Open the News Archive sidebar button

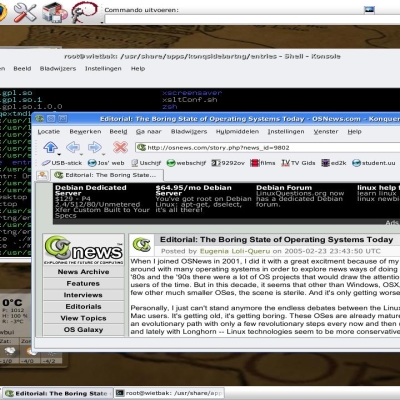83,272
